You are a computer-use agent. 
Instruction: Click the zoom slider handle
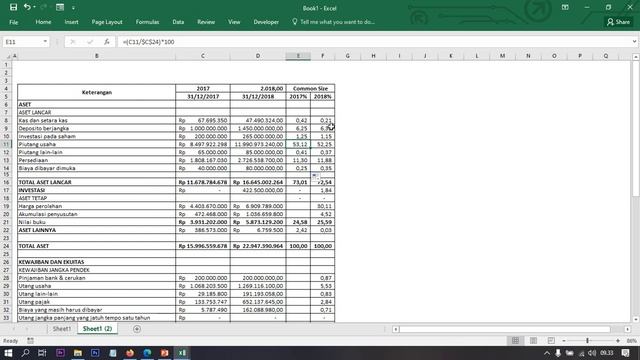click(x=587, y=340)
